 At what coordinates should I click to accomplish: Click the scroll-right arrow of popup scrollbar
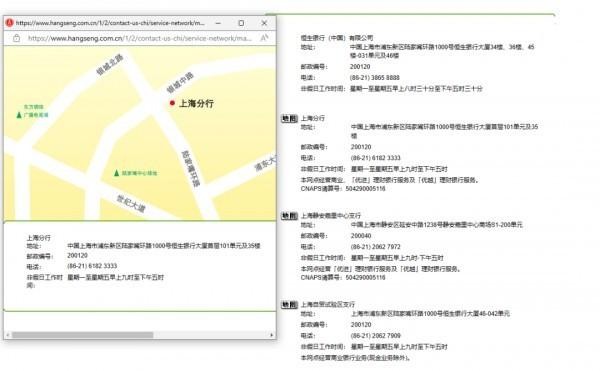tap(272, 335)
